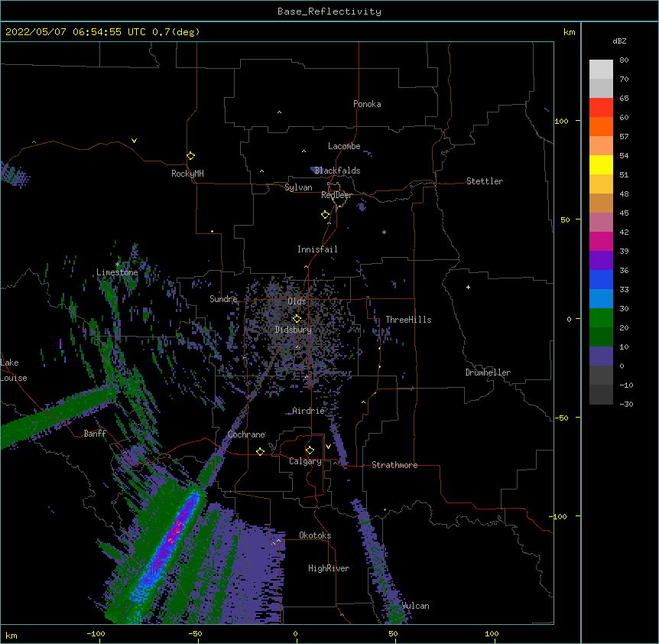This screenshot has width=659, height=644.
Task: Select the yellow diamond marker south of RedDeer
Action: tap(326, 215)
